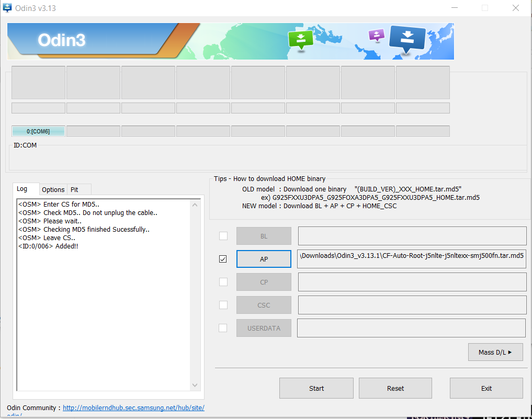This screenshot has height=419, width=532.
Task: Click the Odin3 app icon in title bar
Action: point(7,7)
